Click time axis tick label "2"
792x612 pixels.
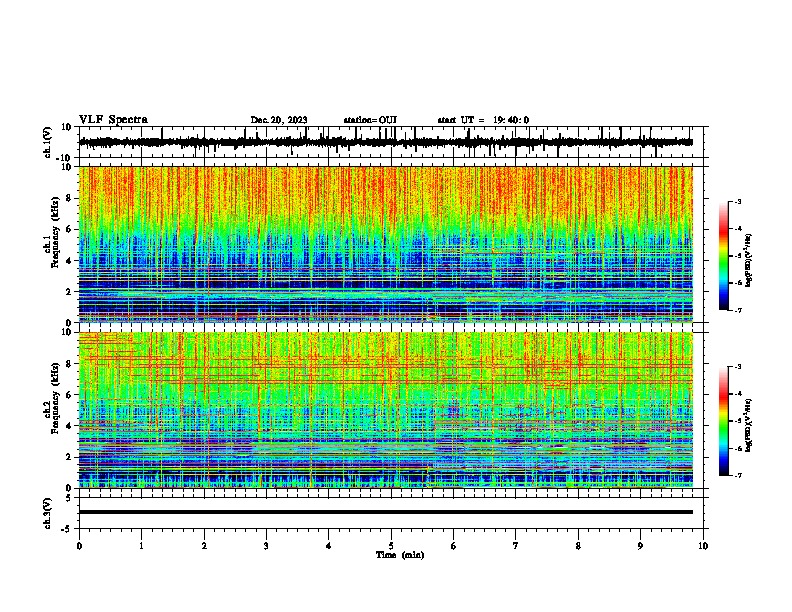tap(204, 546)
